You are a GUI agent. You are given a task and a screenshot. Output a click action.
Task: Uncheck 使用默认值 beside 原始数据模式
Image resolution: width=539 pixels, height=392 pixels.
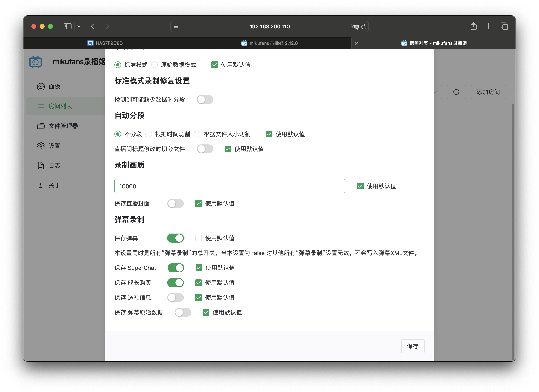[x=214, y=65]
